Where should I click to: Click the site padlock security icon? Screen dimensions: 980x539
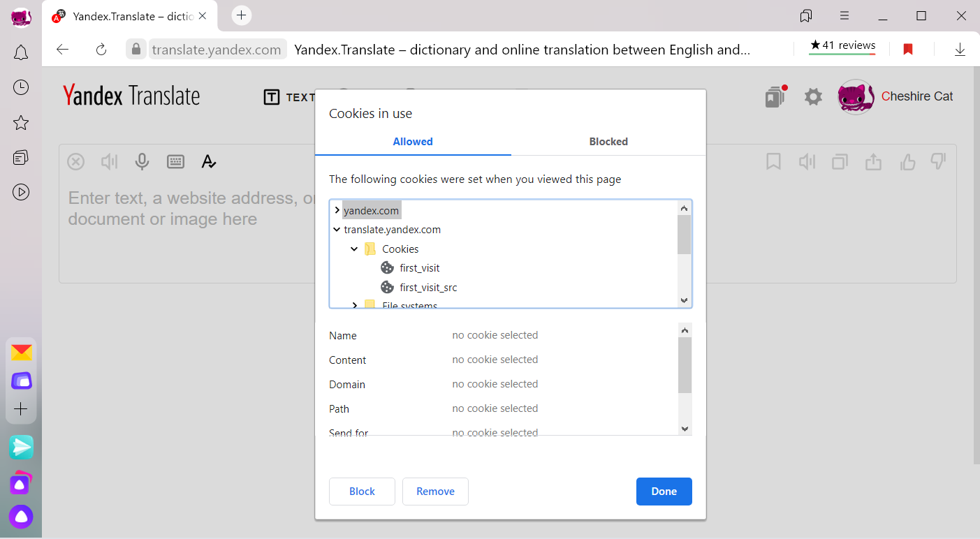136,49
